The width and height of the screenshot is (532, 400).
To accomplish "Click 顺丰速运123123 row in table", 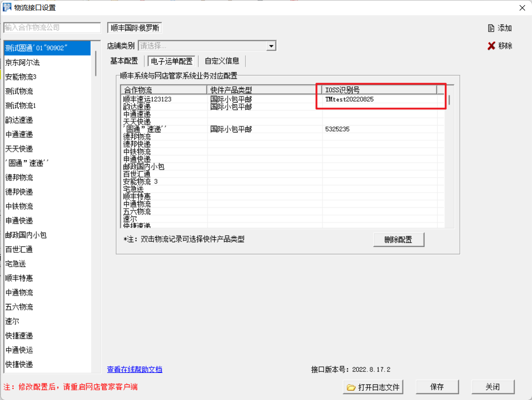I will 283,99.
